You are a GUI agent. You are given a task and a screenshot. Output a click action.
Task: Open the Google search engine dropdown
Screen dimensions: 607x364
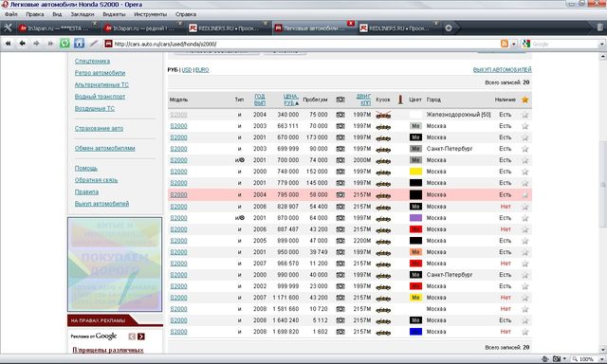pyautogui.click(x=526, y=44)
